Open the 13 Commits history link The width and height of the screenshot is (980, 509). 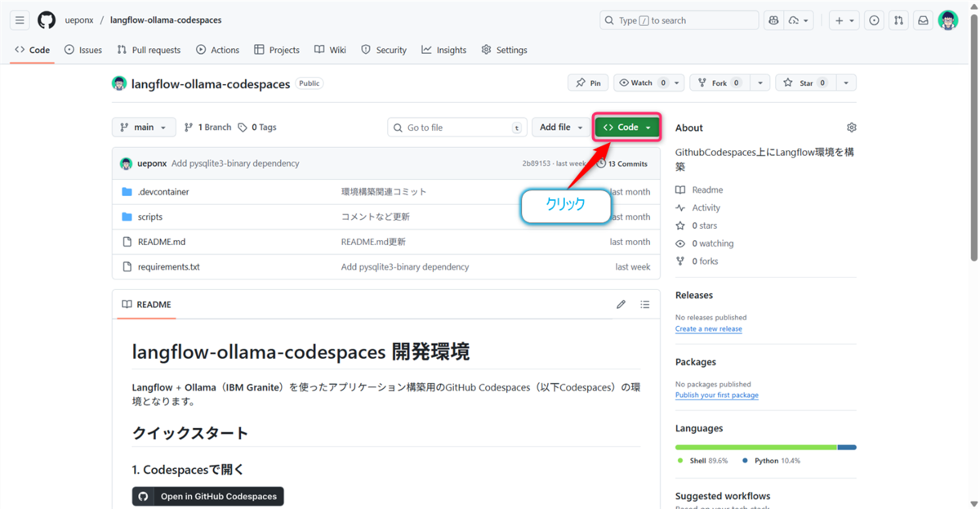(x=622, y=163)
